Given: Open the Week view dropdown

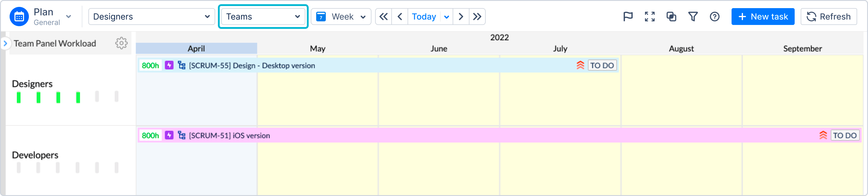Looking at the screenshot, I should (x=341, y=17).
